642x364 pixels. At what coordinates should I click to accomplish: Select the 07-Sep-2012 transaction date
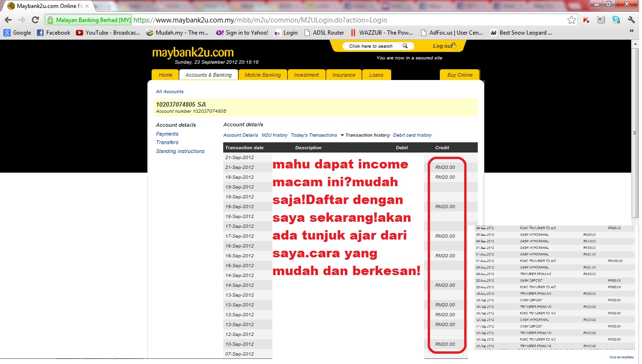240,354
